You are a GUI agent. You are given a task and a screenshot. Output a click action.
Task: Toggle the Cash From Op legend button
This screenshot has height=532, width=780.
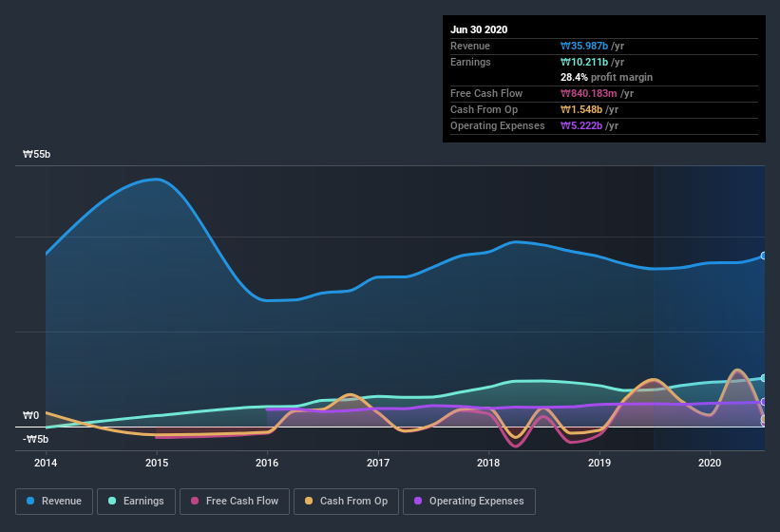click(346, 502)
